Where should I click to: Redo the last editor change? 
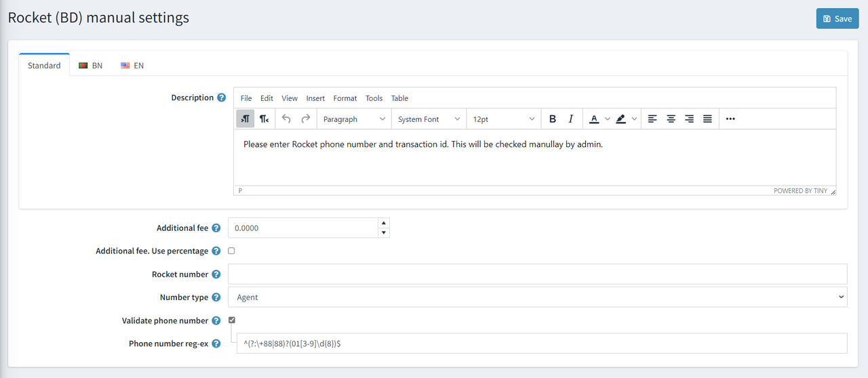pyautogui.click(x=305, y=119)
